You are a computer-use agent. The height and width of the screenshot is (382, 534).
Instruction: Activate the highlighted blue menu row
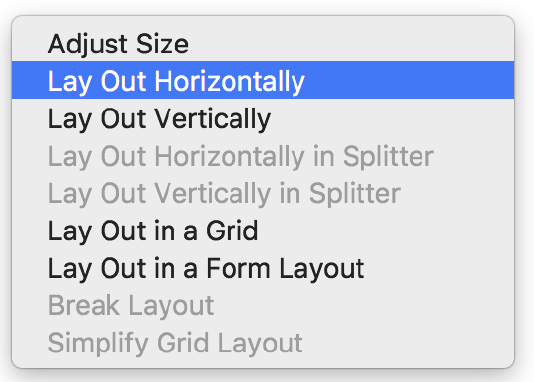(263, 80)
